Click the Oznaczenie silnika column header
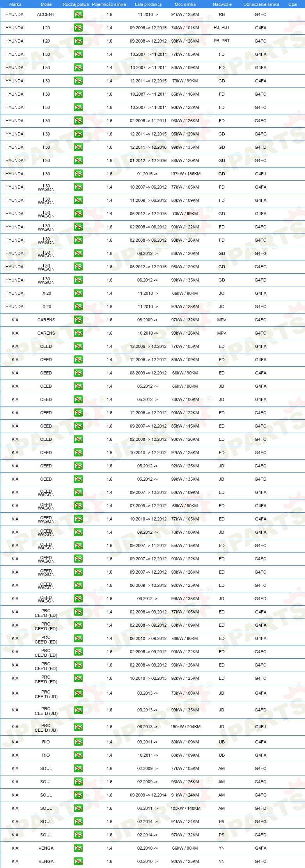Image resolution: width=305 pixels, height=868 pixels. click(x=261, y=4)
